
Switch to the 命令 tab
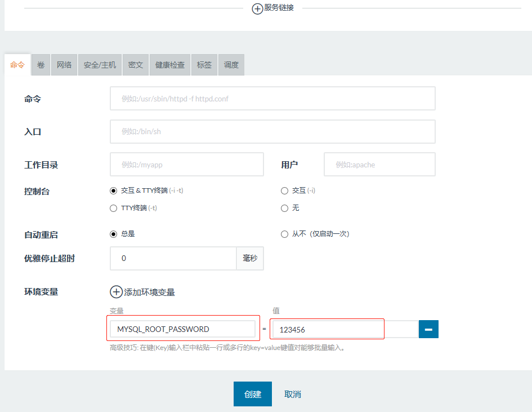click(x=17, y=65)
